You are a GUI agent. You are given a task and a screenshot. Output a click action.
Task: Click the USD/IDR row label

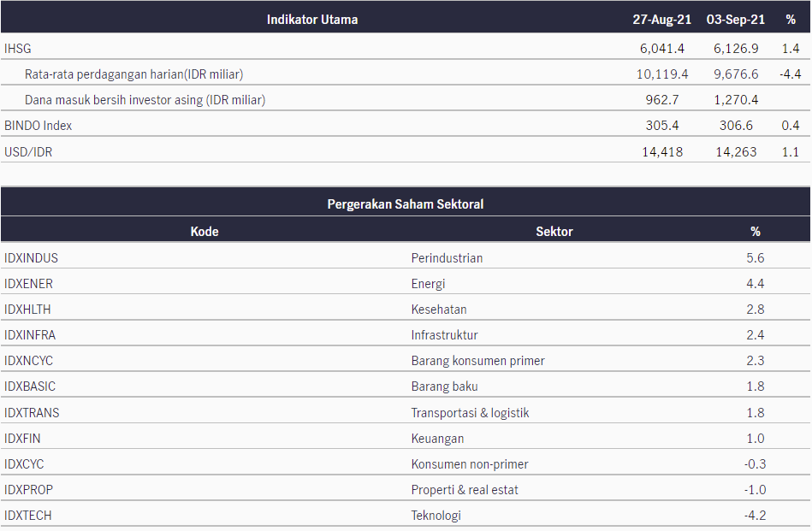tap(28, 152)
